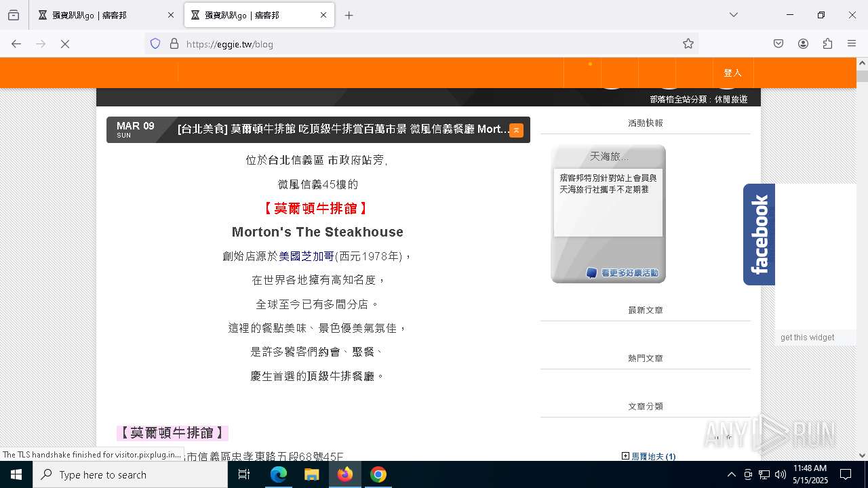
Task: Collapse the article with orange arrow button
Action: click(516, 130)
